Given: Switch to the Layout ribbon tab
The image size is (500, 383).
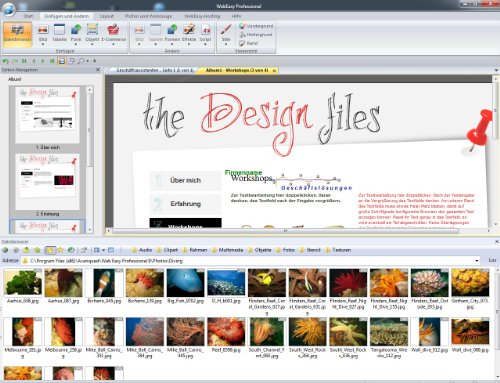Looking at the screenshot, I should [106, 16].
